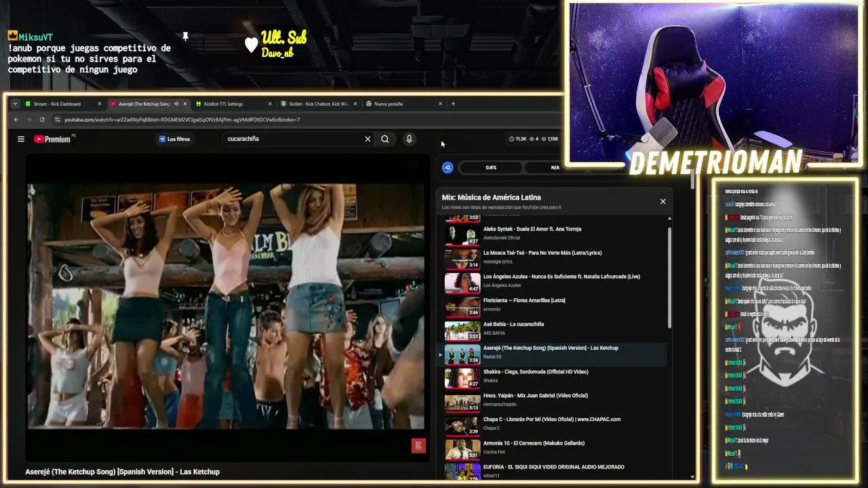The width and height of the screenshot is (868, 488).
Task: Close the Stream - Kick Dashboard tab
Action: [x=100, y=104]
